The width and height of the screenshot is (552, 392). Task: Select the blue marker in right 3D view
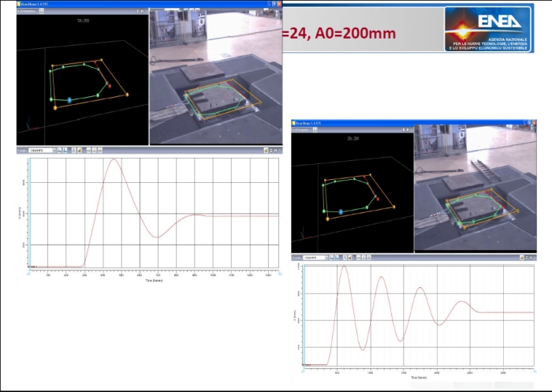[341, 211]
